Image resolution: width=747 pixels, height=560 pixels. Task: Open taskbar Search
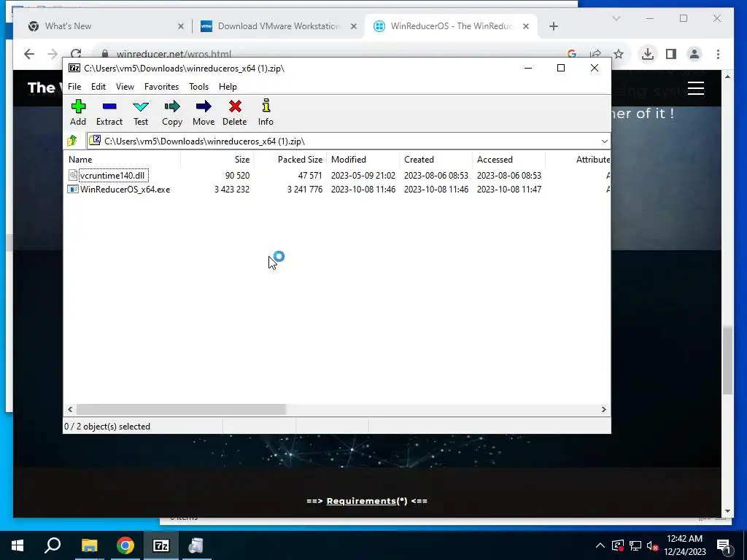(x=53, y=545)
